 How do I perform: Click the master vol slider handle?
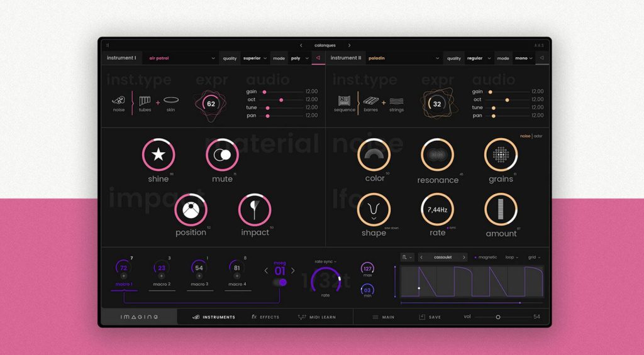498,317
